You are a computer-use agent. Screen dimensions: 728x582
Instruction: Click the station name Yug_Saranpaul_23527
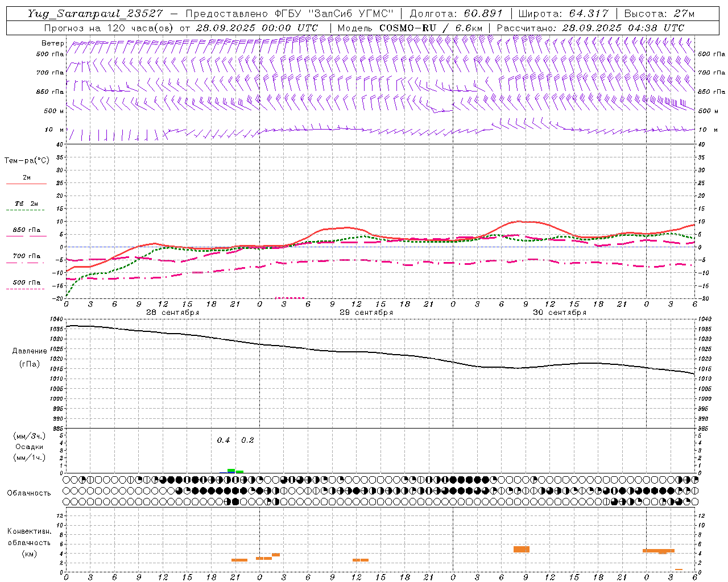tap(96, 14)
